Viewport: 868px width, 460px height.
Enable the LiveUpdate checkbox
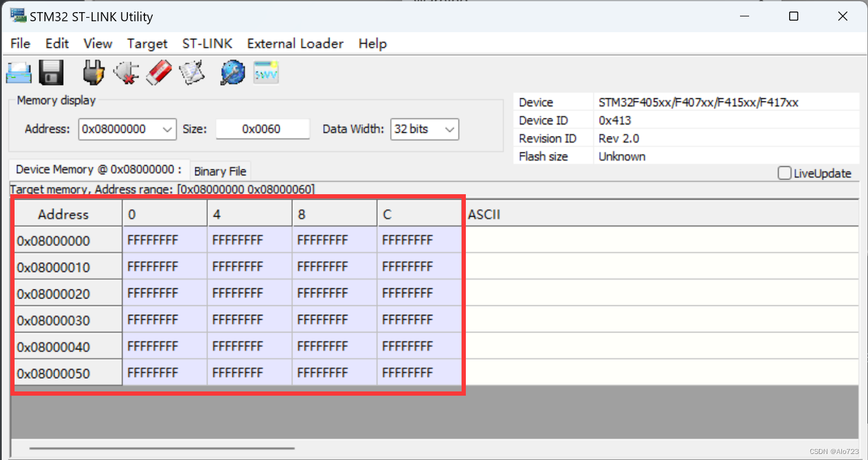(x=784, y=174)
